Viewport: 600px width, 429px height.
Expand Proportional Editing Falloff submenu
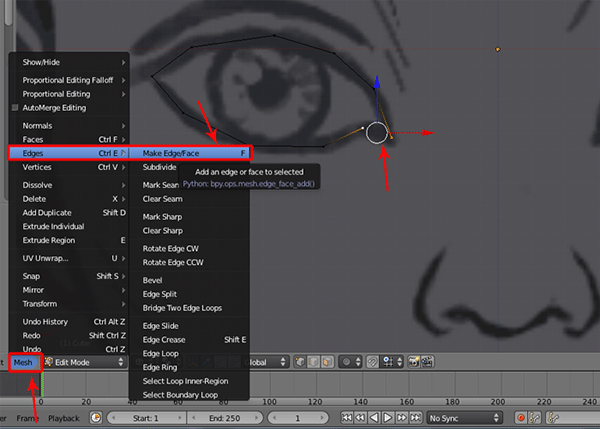click(x=69, y=80)
